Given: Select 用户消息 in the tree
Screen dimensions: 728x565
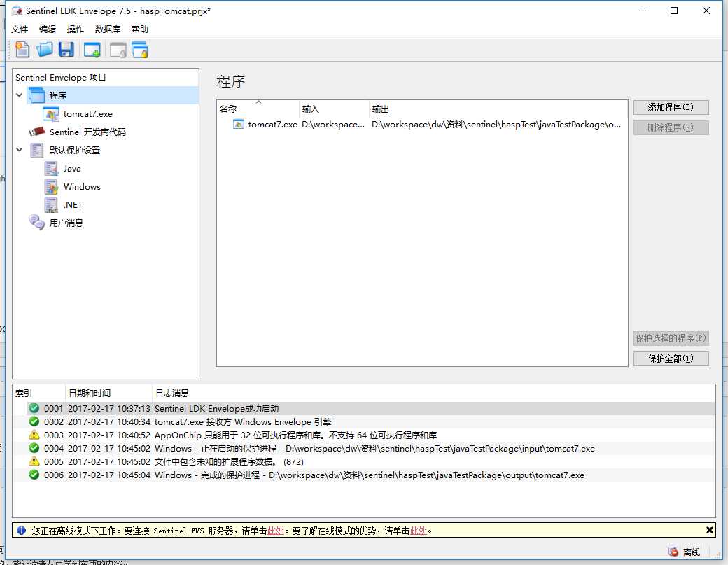Looking at the screenshot, I should click(x=66, y=223).
